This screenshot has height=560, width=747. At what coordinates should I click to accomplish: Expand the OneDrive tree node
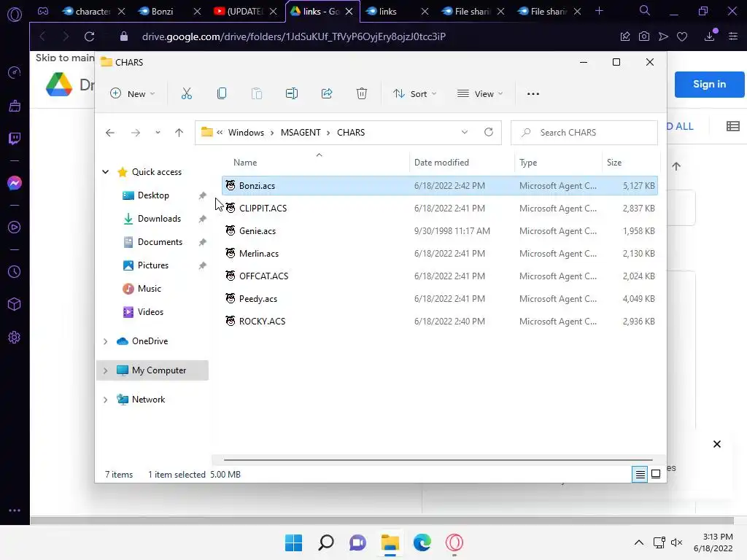pos(105,341)
